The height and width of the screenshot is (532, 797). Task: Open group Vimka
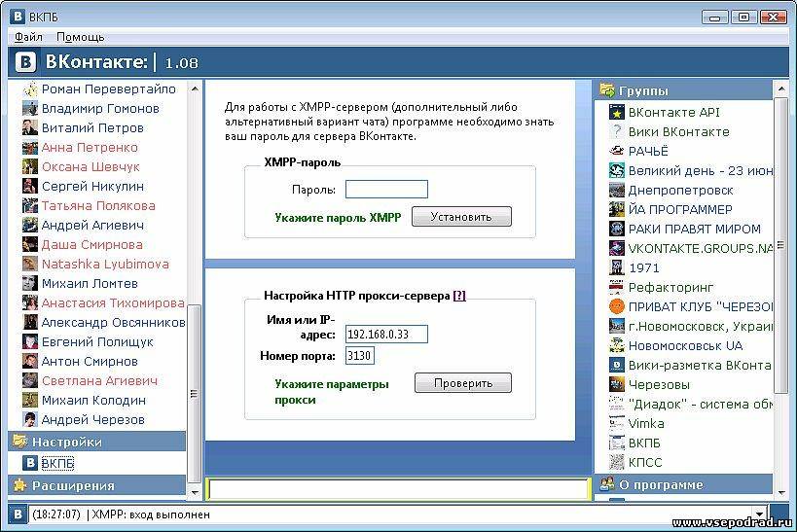646,423
